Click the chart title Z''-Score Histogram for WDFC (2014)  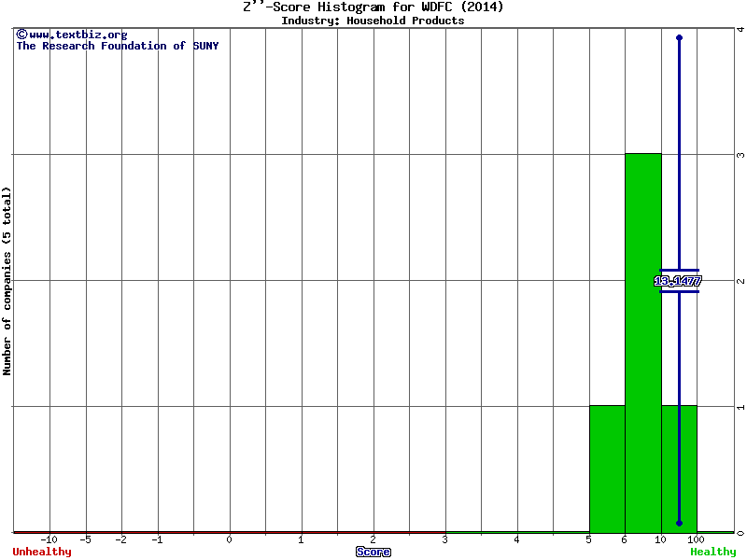pyautogui.click(x=373, y=7)
